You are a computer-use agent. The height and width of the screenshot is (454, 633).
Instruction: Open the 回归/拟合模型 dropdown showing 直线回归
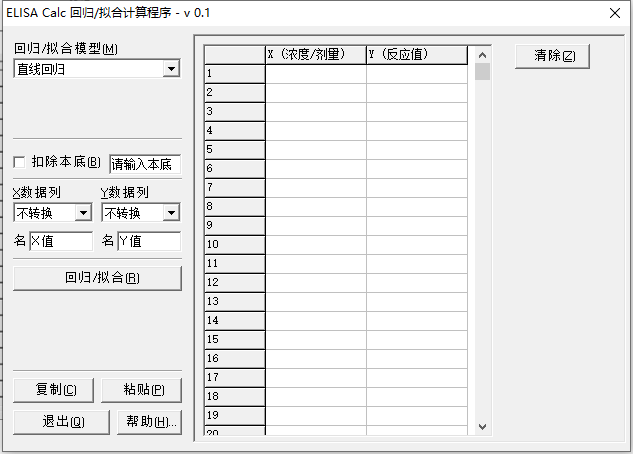pyautogui.click(x=97, y=69)
